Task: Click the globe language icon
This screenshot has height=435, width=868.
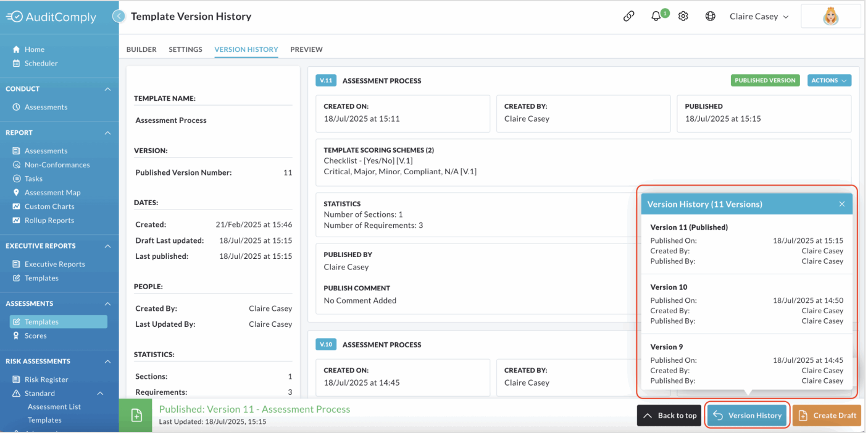Action: click(711, 17)
